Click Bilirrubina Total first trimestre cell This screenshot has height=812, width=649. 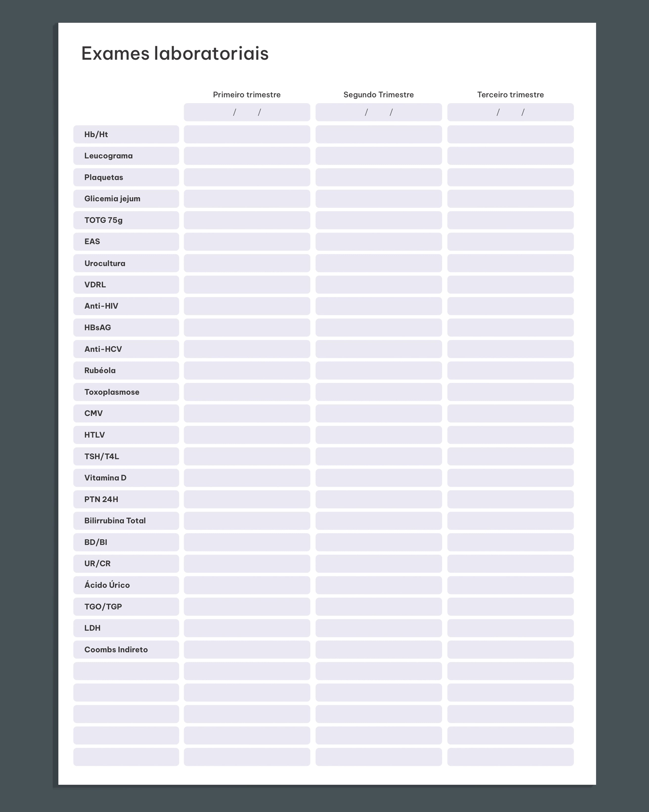pos(247,521)
